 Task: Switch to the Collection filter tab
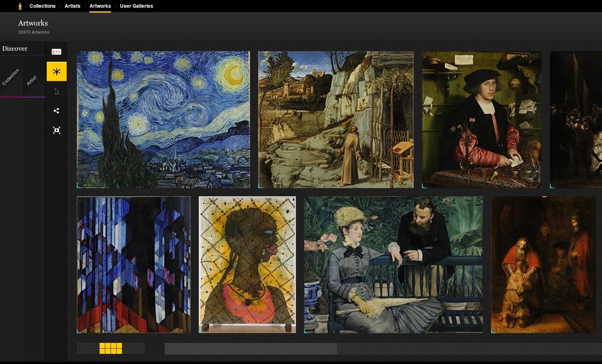click(x=11, y=77)
